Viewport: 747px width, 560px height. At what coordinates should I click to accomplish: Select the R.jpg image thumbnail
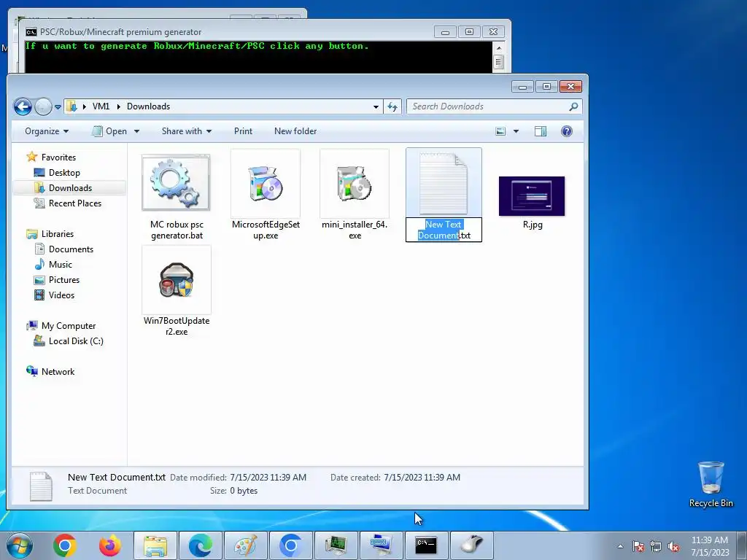coord(532,195)
